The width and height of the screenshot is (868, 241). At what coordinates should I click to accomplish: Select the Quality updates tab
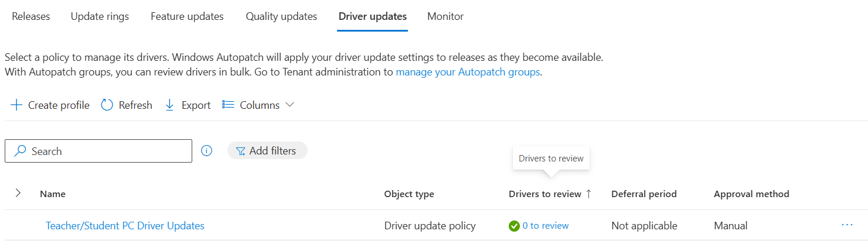click(281, 16)
